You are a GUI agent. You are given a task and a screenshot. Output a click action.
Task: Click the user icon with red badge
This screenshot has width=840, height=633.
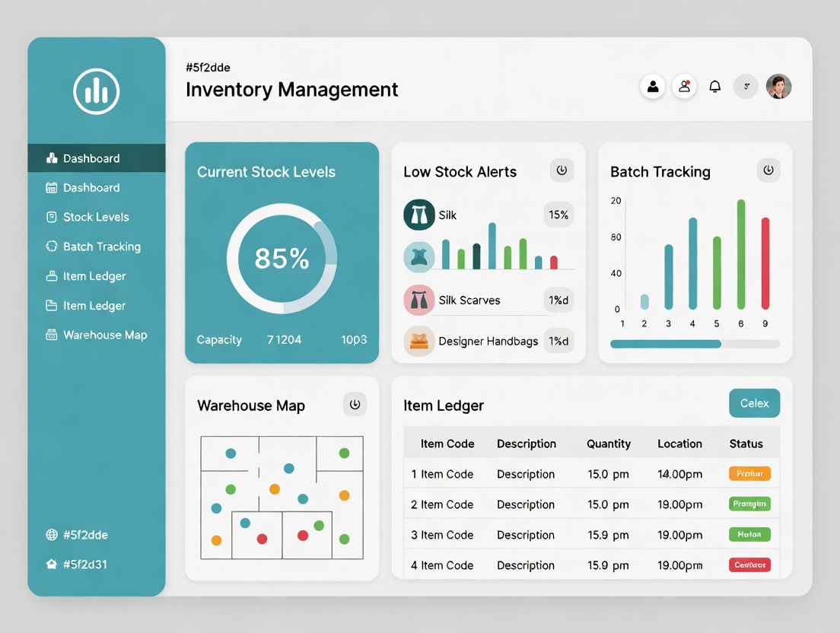click(684, 87)
